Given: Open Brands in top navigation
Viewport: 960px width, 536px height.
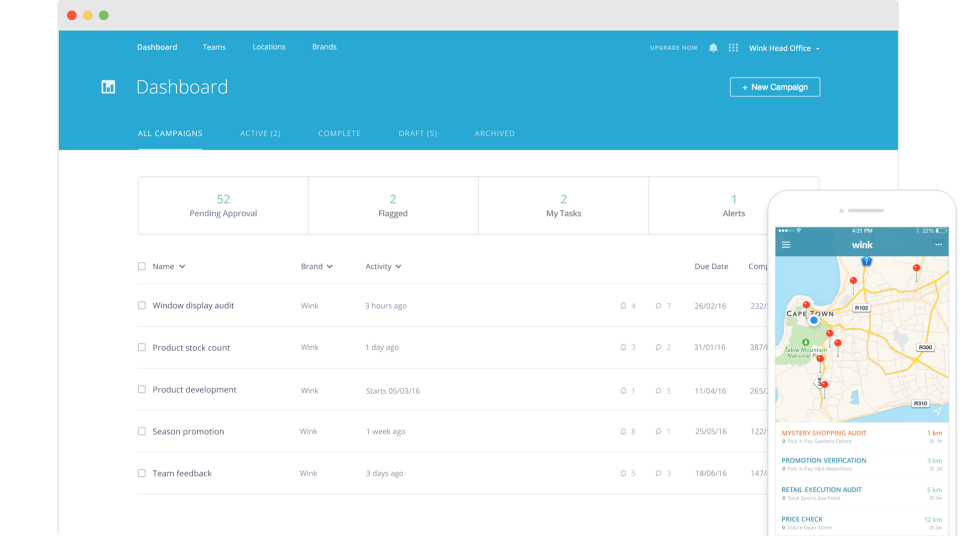Looking at the screenshot, I should [324, 47].
